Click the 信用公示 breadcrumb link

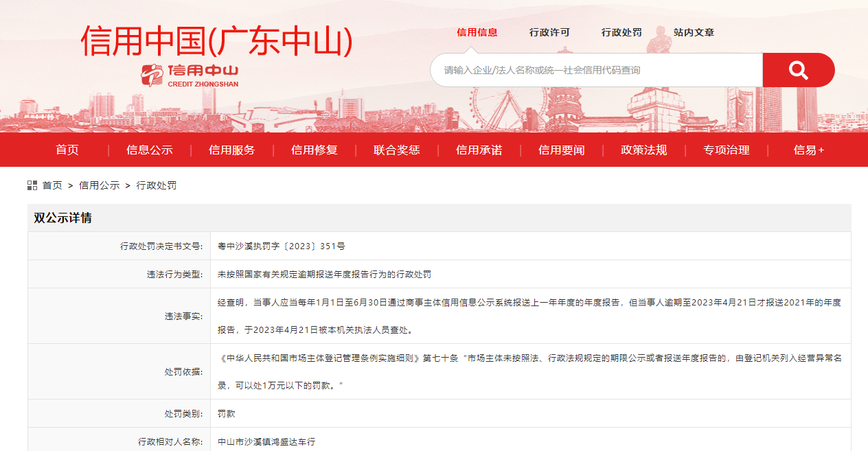click(x=99, y=185)
